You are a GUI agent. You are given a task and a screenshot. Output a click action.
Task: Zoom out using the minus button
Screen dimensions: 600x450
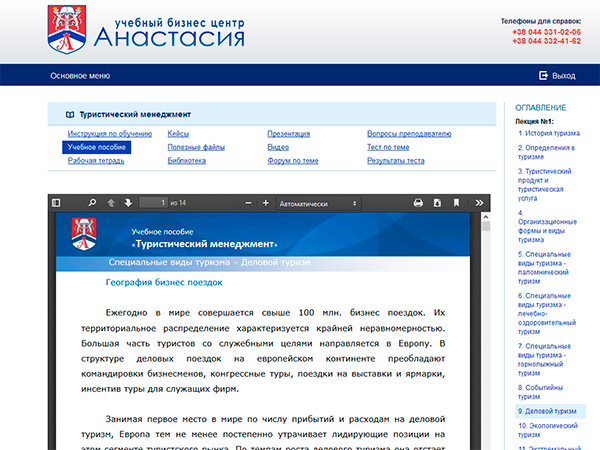point(246,203)
